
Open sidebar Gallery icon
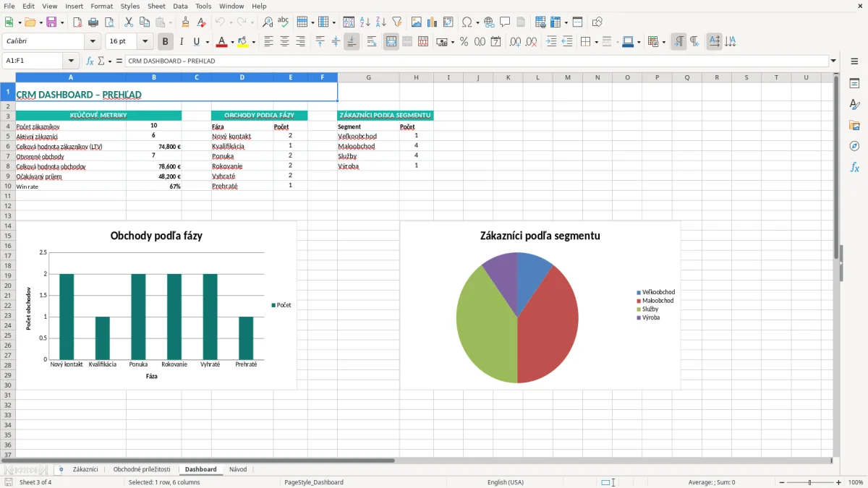tap(854, 125)
